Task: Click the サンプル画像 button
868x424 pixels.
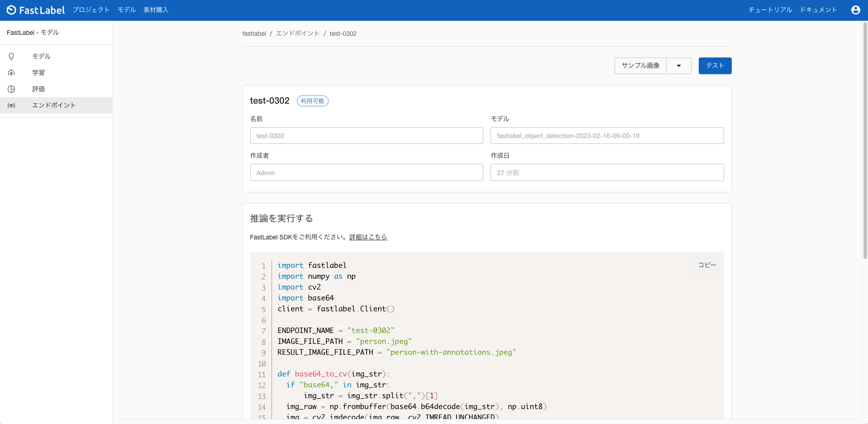Action: tap(640, 66)
